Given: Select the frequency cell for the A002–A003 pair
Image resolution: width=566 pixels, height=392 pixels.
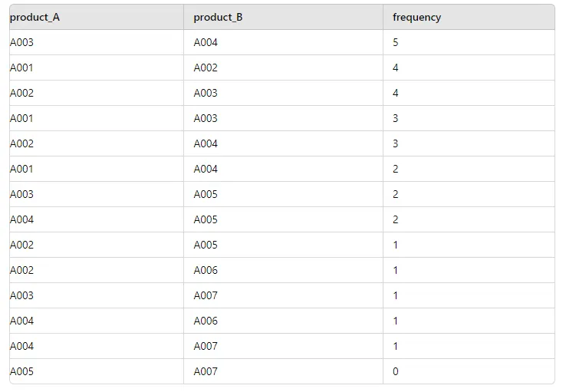Looking at the screenshot, I should (x=396, y=93).
